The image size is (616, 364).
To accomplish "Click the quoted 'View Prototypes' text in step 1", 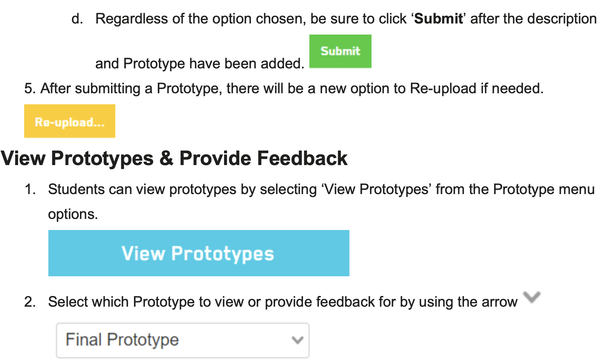I will (377, 189).
